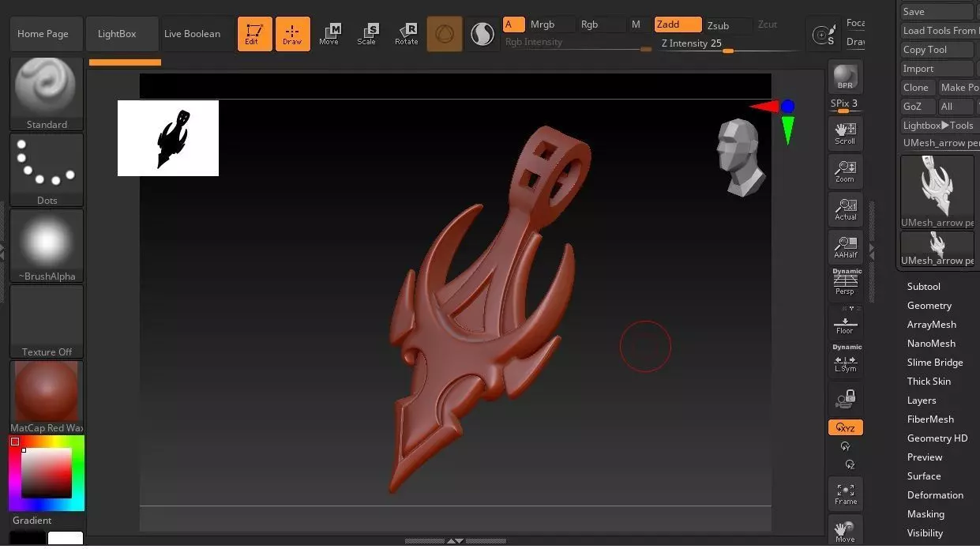This screenshot has height=549, width=980.
Task: Expand the Subtool palette section
Action: 923,287
